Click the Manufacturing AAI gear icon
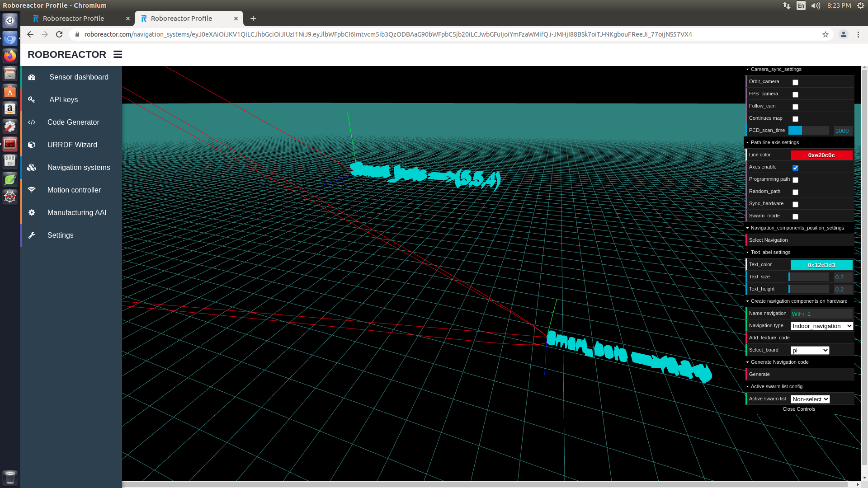The image size is (868, 488). 32,213
